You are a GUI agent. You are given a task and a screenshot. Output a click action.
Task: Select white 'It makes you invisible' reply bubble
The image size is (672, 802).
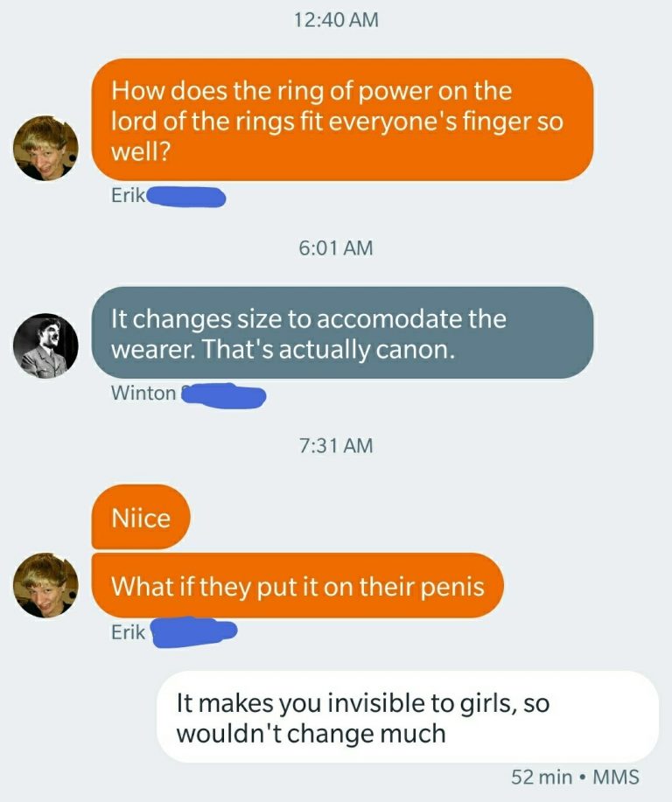(x=408, y=717)
